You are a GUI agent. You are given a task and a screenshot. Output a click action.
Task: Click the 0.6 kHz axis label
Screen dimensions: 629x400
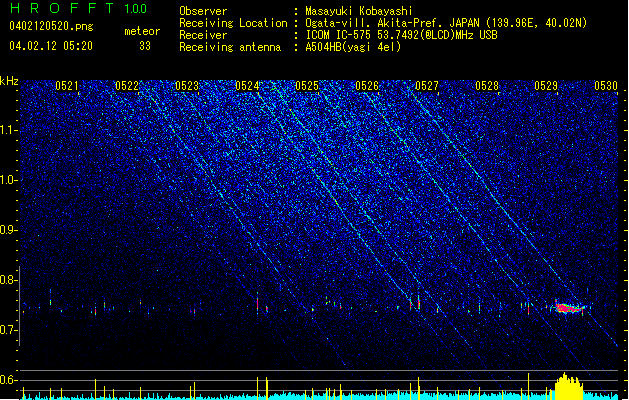[9, 380]
